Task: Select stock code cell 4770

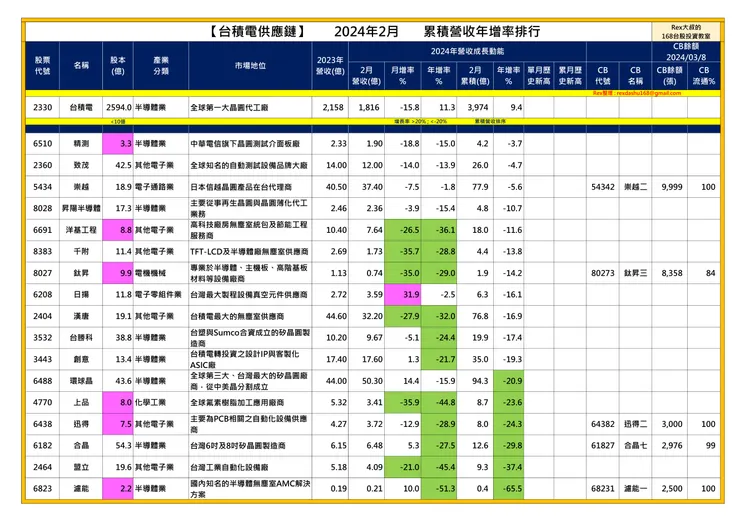Action: 42,402
